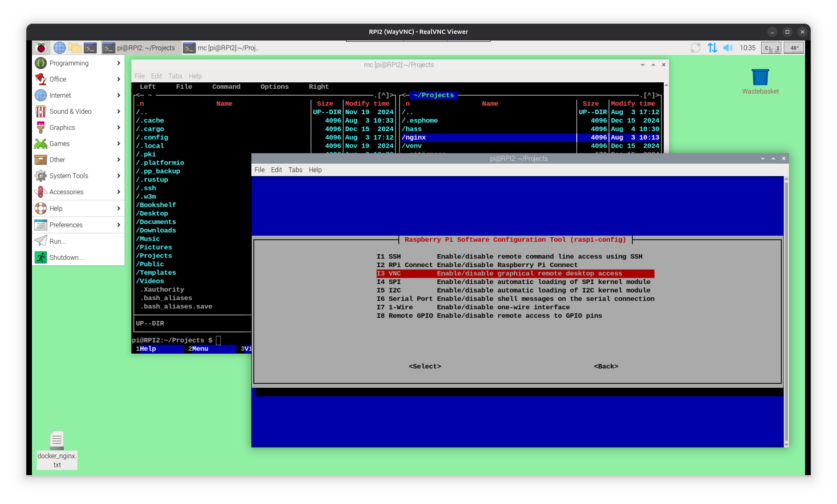The width and height of the screenshot is (837, 504).
Task: Open the Sound & Video menu category
Action: coord(78,111)
